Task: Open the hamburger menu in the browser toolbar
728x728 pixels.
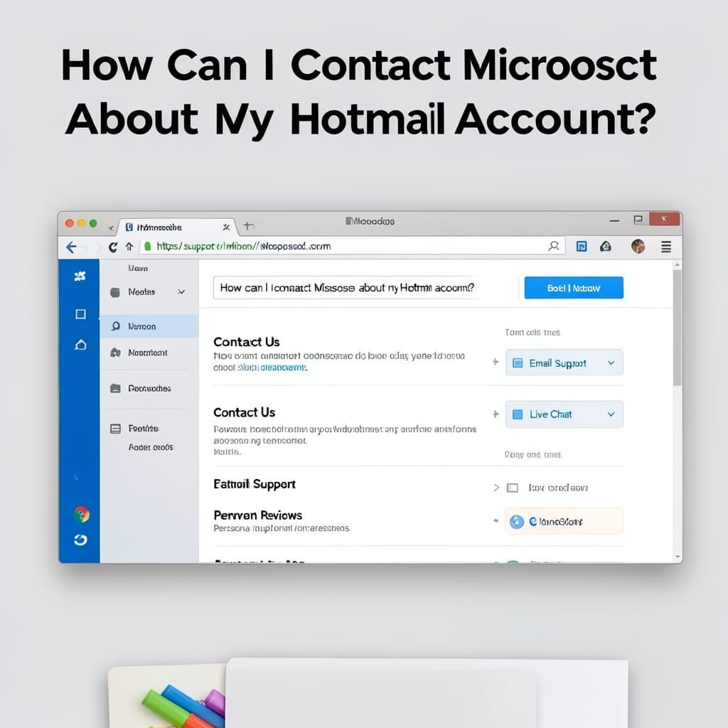Action: click(665, 247)
